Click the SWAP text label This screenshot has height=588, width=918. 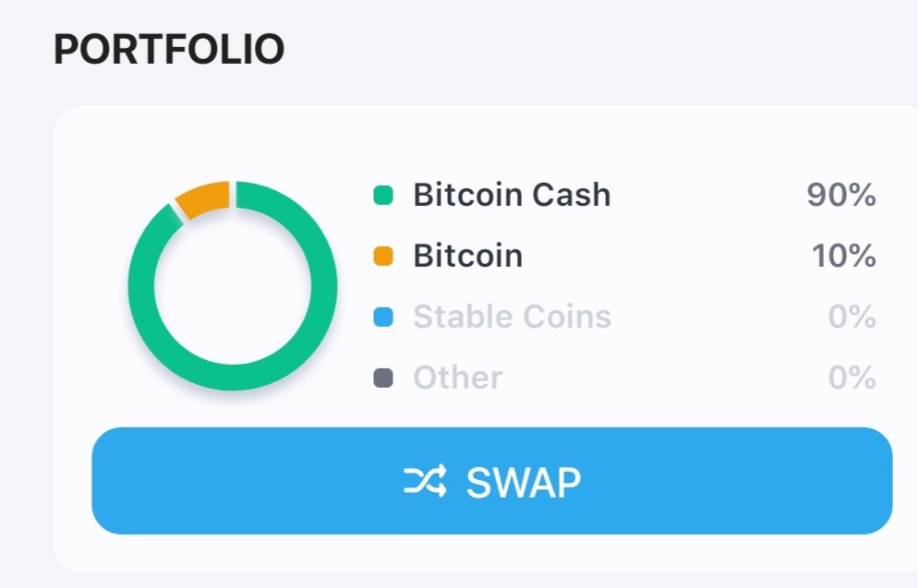(x=524, y=483)
